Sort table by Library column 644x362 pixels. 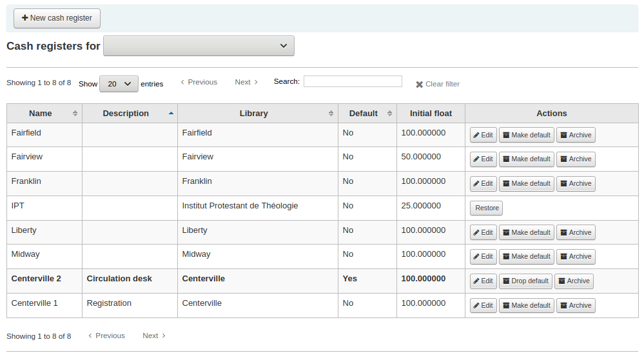pyautogui.click(x=253, y=114)
